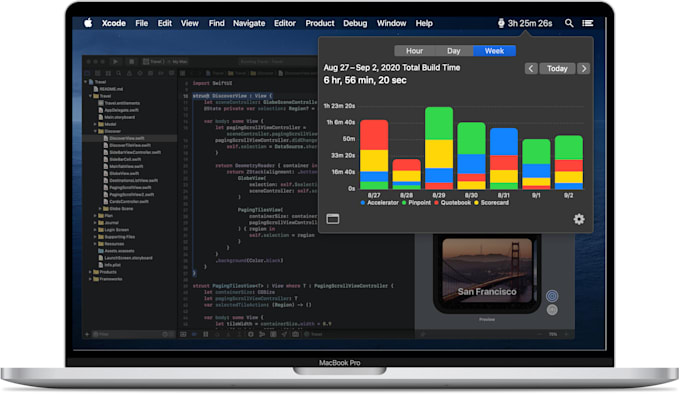The width and height of the screenshot is (680, 395).
Task: Select the project navigator folder icon
Action: tap(87, 73)
